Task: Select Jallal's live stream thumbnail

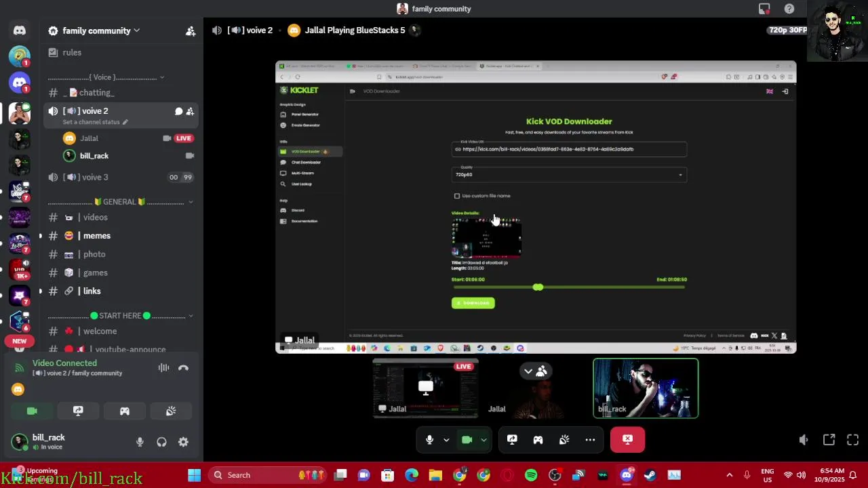Action: pyautogui.click(x=426, y=388)
